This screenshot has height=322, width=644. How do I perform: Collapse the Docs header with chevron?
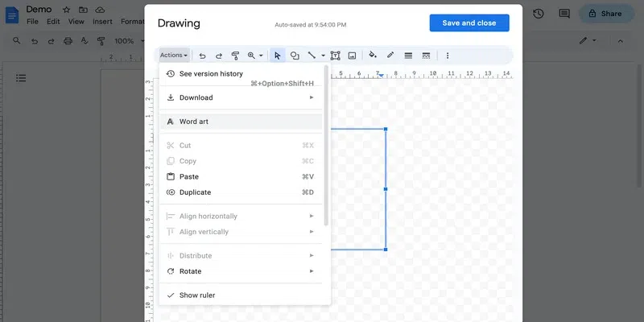tap(621, 41)
